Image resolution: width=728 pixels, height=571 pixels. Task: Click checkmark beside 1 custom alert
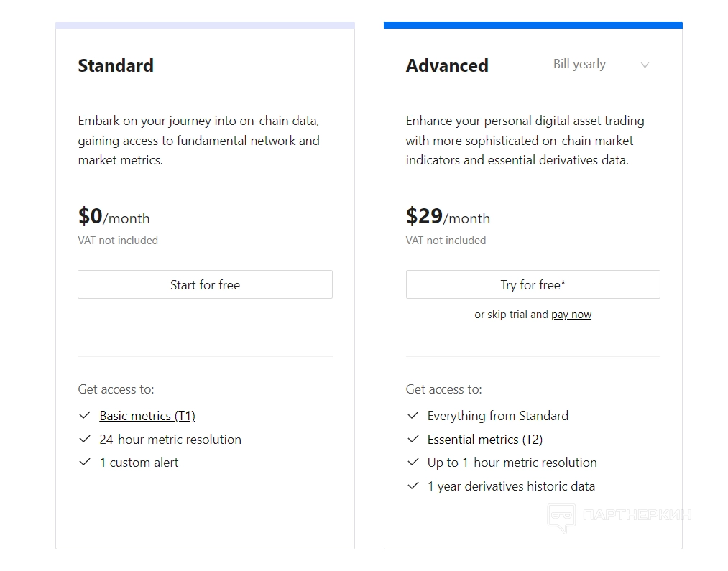[85, 463]
